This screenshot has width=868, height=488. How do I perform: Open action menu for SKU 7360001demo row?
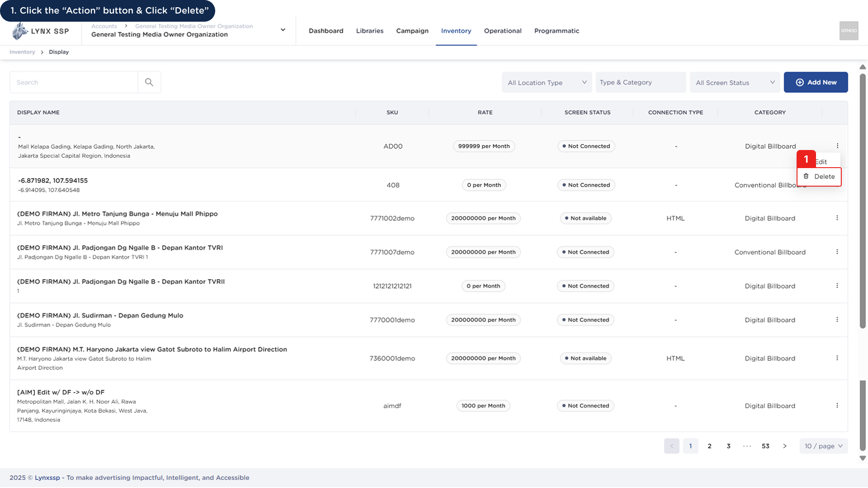click(837, 358)
